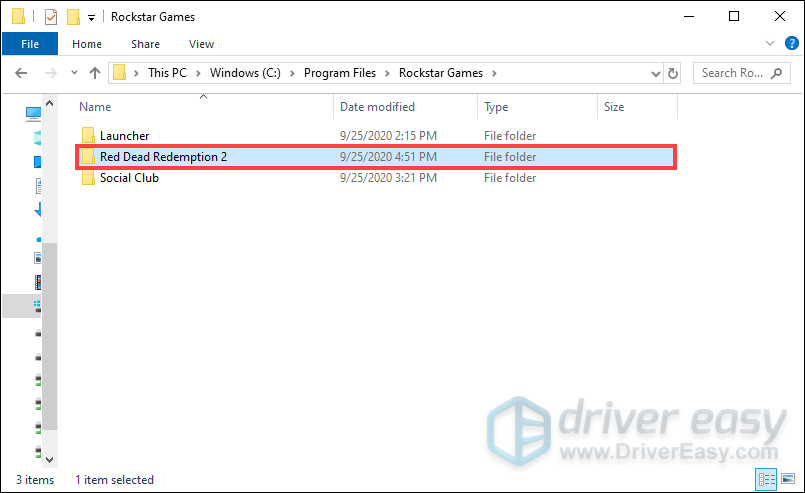Expand the chevron after Windows (C:) breadcrumb

pos(292,73)
